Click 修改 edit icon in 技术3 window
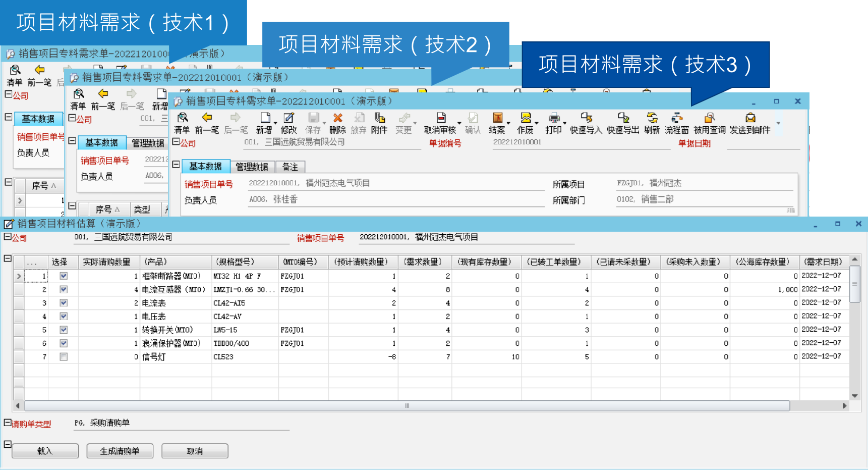Viewport: 868px width, 470px height. [x=288, y=118]
